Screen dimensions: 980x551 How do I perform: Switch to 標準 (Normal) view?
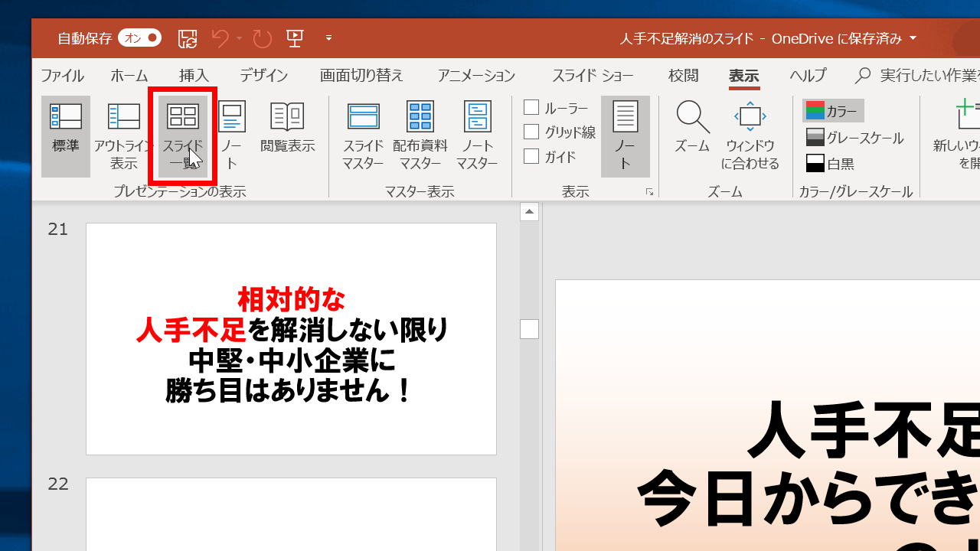tap(66, 136)
